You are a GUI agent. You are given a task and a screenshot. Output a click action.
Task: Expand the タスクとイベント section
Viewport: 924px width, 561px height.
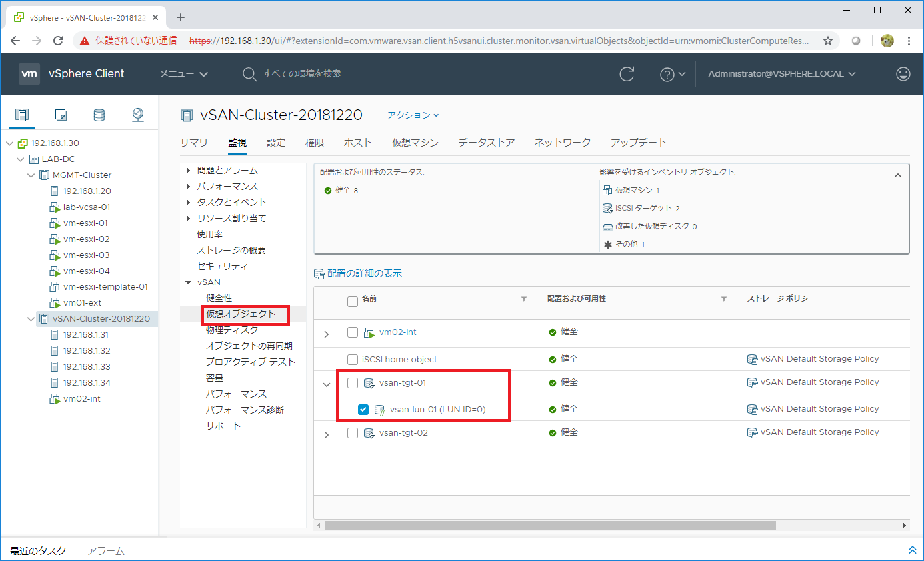189,203
